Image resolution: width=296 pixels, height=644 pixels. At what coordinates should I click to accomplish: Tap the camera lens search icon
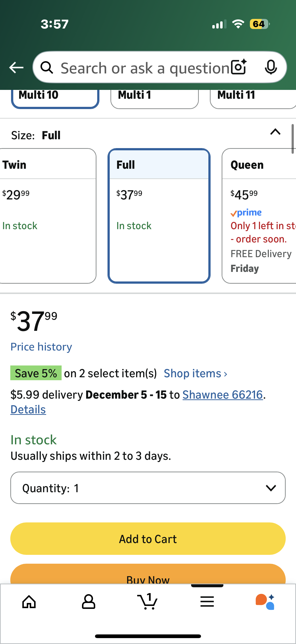click(239, 67)
